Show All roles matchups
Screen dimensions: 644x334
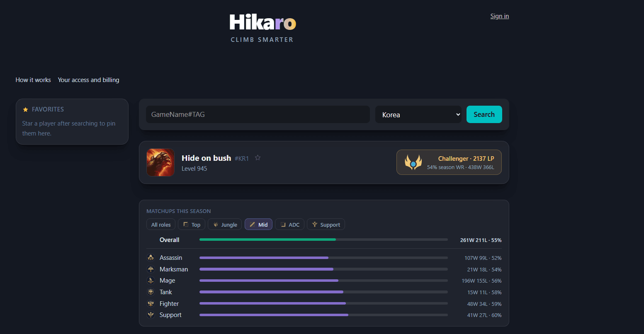click(161, 225)
